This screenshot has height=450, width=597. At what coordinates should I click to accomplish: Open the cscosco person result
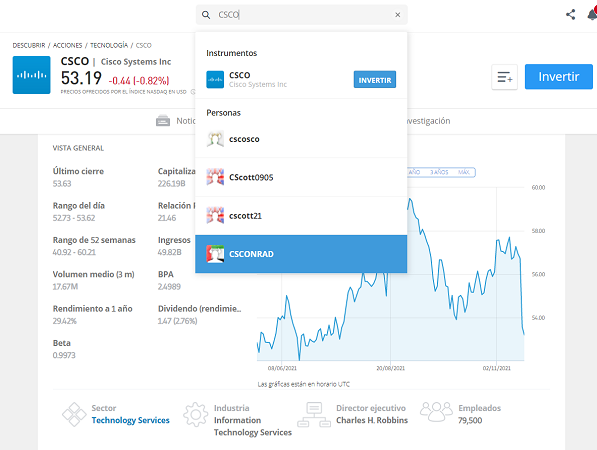(301, 139)
